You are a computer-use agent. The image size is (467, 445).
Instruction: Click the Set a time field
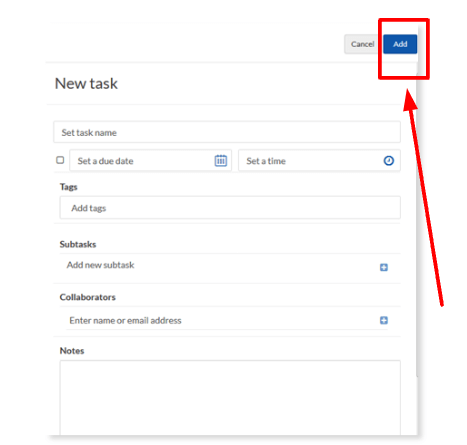pyautogui.click(x=319, y=161)
